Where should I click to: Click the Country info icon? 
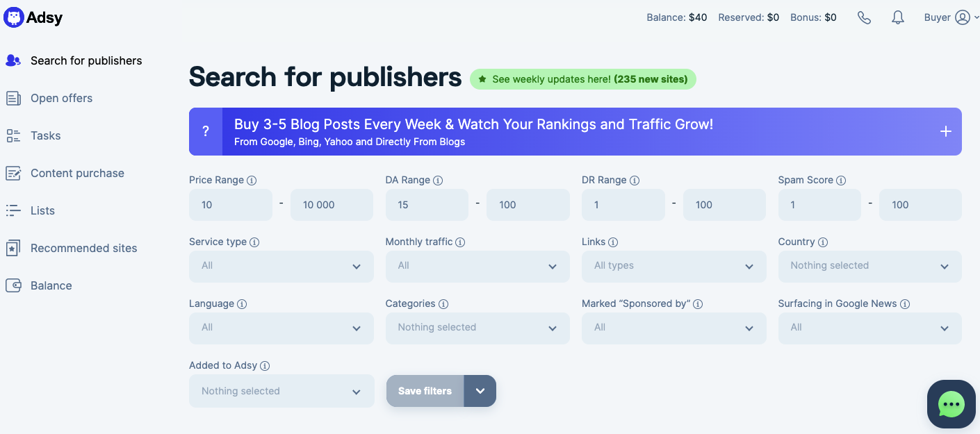coord(823,242)
